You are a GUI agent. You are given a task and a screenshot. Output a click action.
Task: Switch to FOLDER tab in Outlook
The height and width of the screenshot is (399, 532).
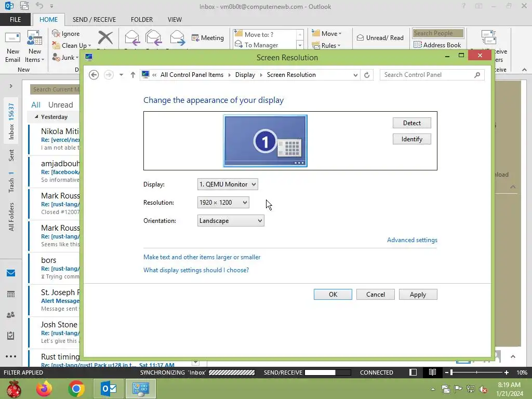point(142,20)
